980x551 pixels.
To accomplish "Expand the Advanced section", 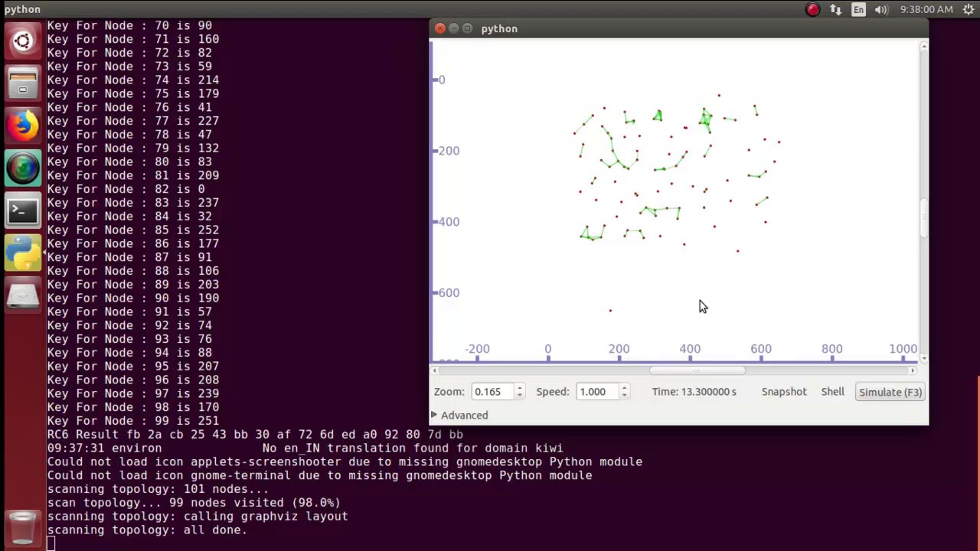I will pyautogui.click(x=459, y=415).
